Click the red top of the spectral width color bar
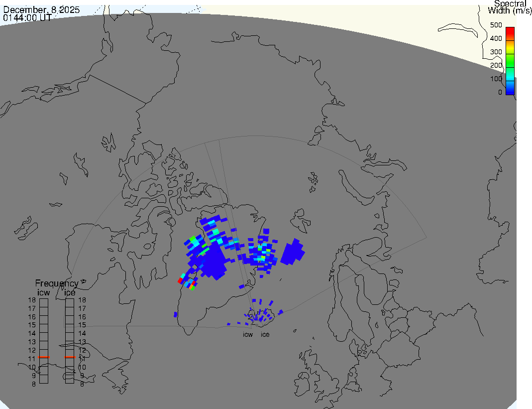This screenshot has width=532, height=409. tap(510, 34)
